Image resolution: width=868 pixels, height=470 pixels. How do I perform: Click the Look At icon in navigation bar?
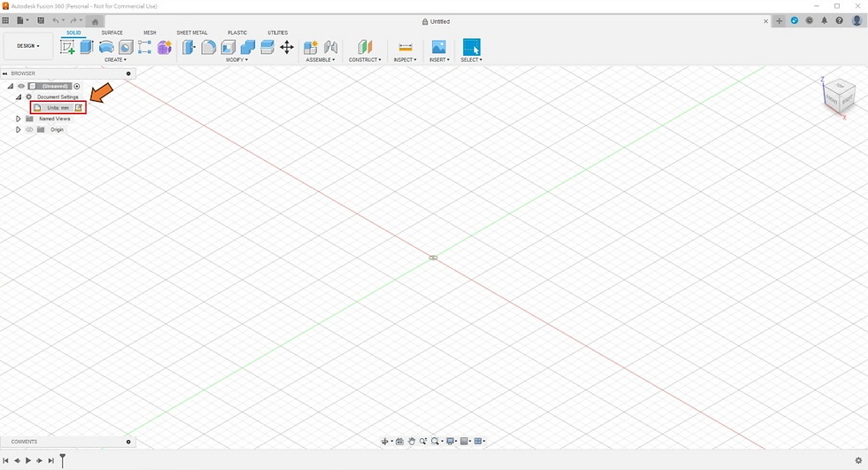tap(399, 442)
